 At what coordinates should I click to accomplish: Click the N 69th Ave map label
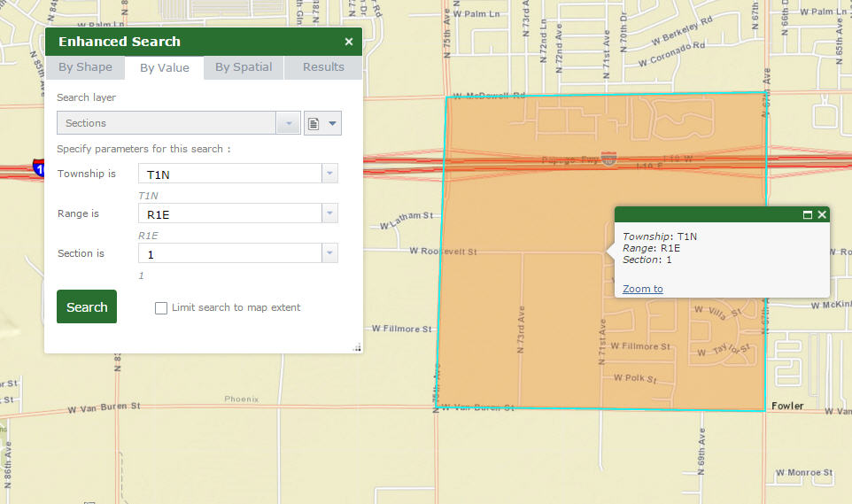pos(701,451)
